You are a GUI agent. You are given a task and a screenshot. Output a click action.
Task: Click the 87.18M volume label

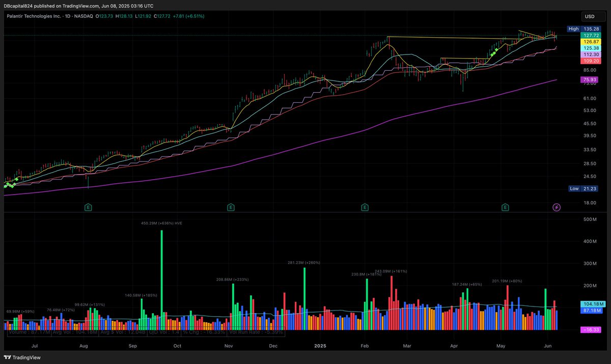point(592,310)
